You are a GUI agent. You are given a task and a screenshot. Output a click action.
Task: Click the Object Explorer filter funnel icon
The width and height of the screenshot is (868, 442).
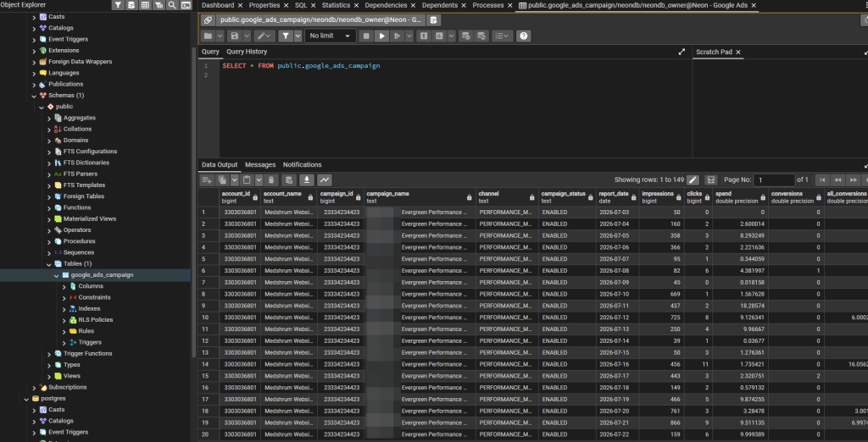click(119, 5)
